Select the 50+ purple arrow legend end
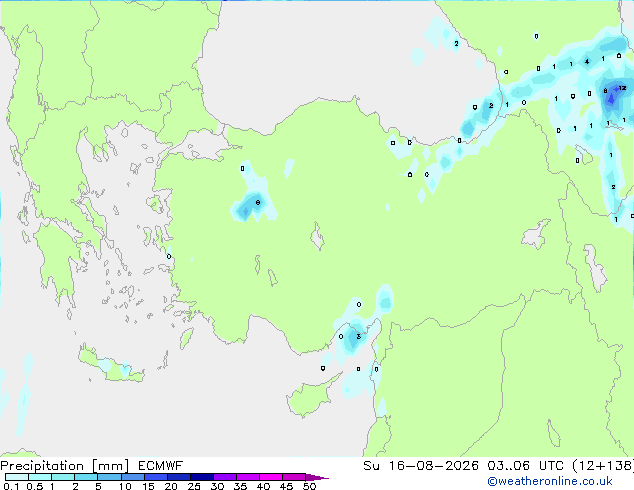Viewport: 634px width, 490px height. click(317, 477)
